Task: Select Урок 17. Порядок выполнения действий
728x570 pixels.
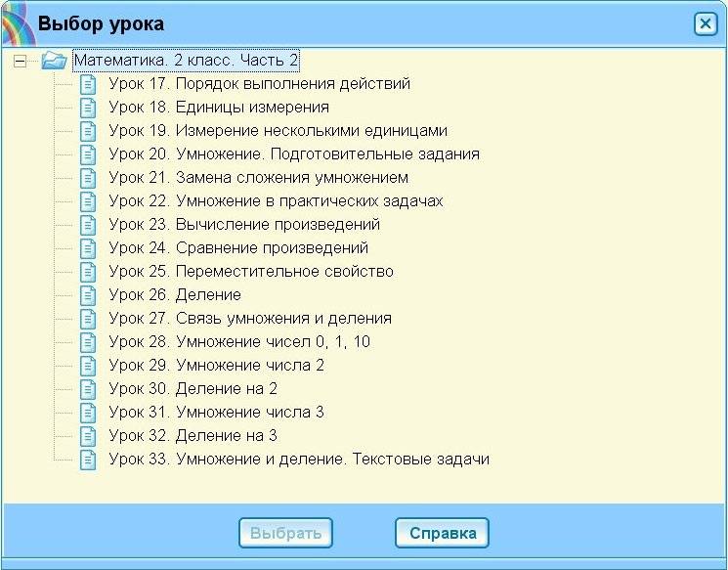Action: [x=260, y=84]
